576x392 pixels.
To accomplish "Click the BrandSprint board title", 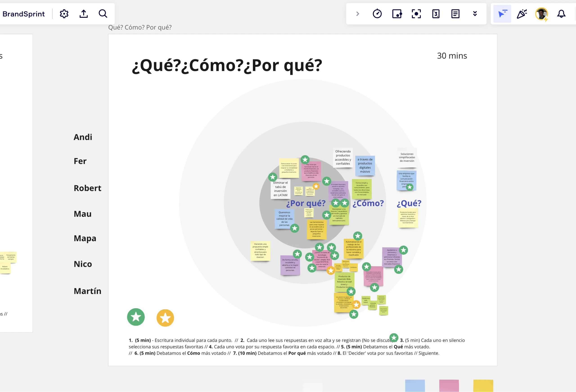I will (24, 14).
